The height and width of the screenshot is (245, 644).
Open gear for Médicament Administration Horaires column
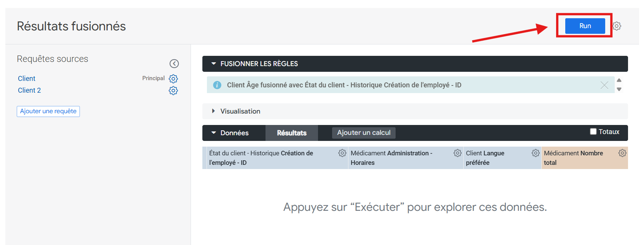pos(458,153)
